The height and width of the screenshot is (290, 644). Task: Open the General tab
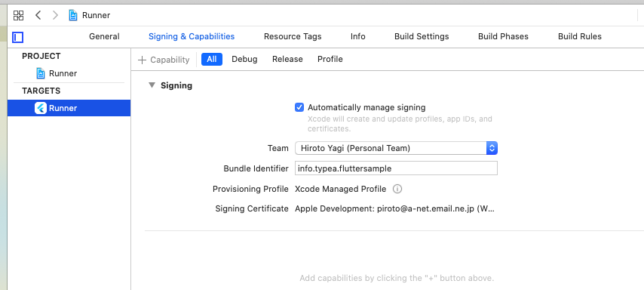(104, 36)
